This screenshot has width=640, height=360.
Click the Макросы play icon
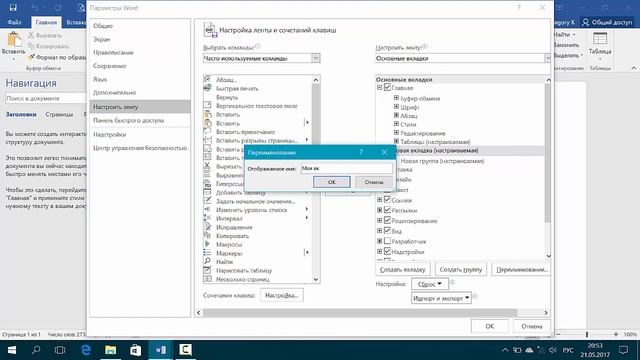(207, 244)
